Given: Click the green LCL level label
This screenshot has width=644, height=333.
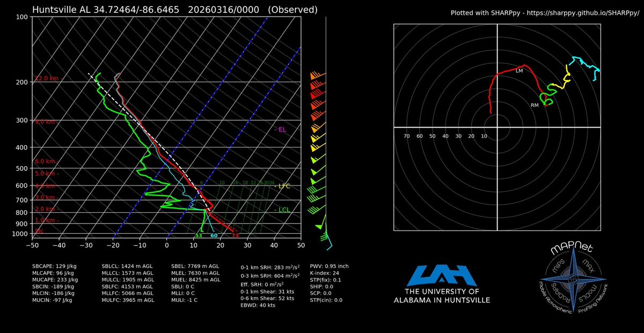Looking at the screenshot, I should [282, 210].
